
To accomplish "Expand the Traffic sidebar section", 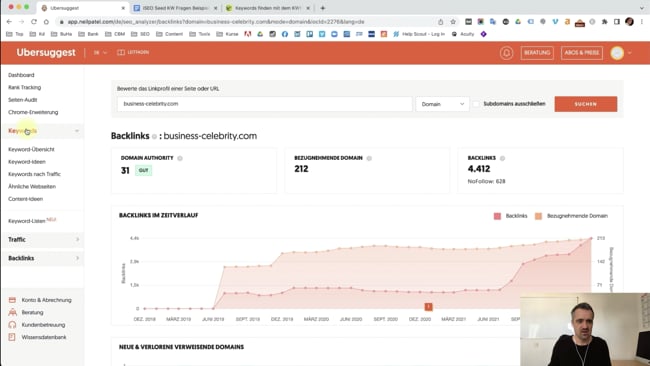I will 43,240.
